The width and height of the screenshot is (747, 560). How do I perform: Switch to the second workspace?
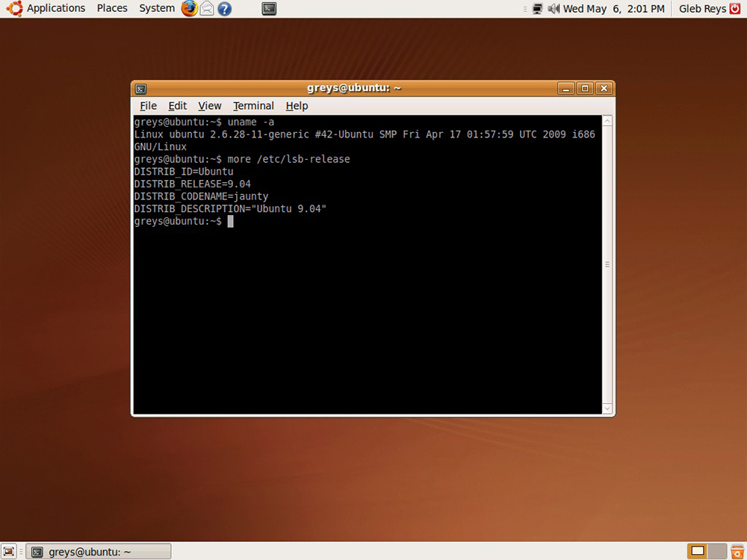[716, 552]
